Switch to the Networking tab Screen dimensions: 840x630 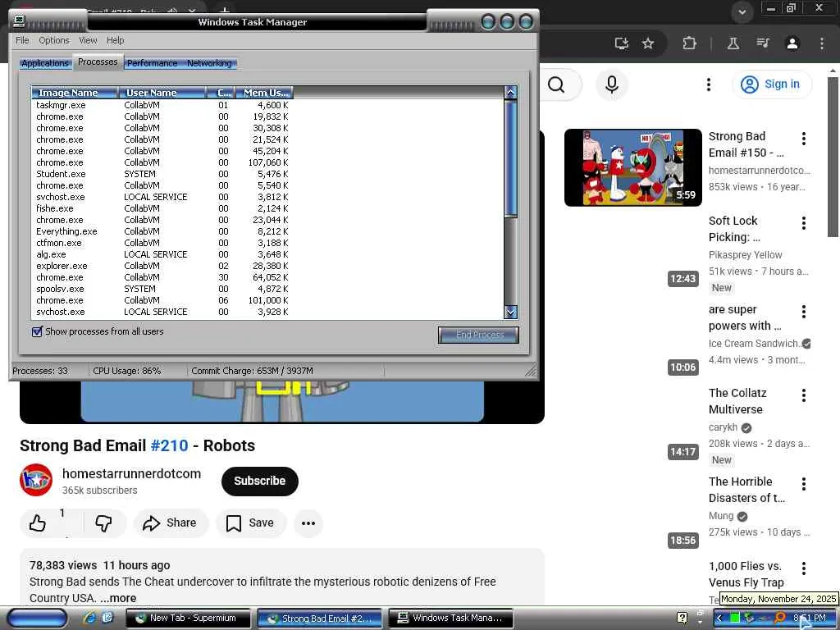pyautogui.click(x=209, y=63)
